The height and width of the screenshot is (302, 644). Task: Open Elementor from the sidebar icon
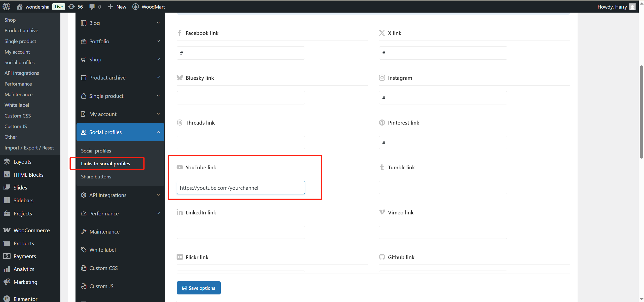[7, 299]
